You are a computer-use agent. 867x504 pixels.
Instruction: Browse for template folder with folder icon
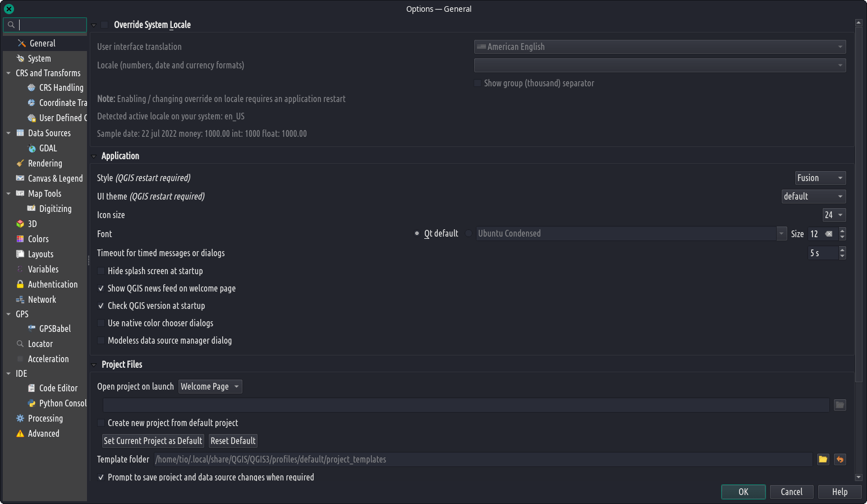pyautogui.click(x=823, y=459)
